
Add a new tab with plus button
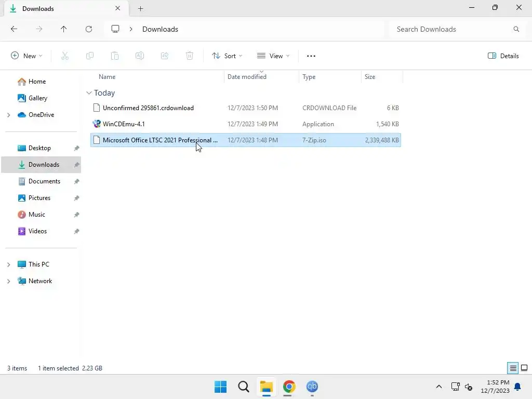[x=140, y=8]
